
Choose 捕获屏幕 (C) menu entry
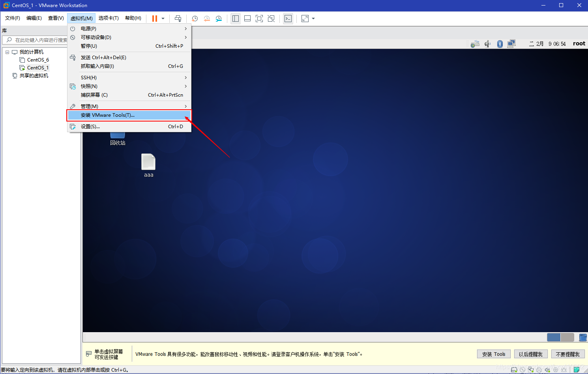coord(129,95)
